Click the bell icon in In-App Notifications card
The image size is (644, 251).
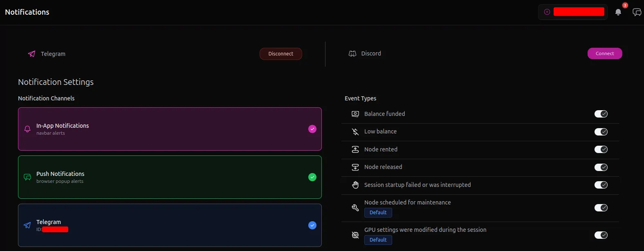click(x=27, y=129)
